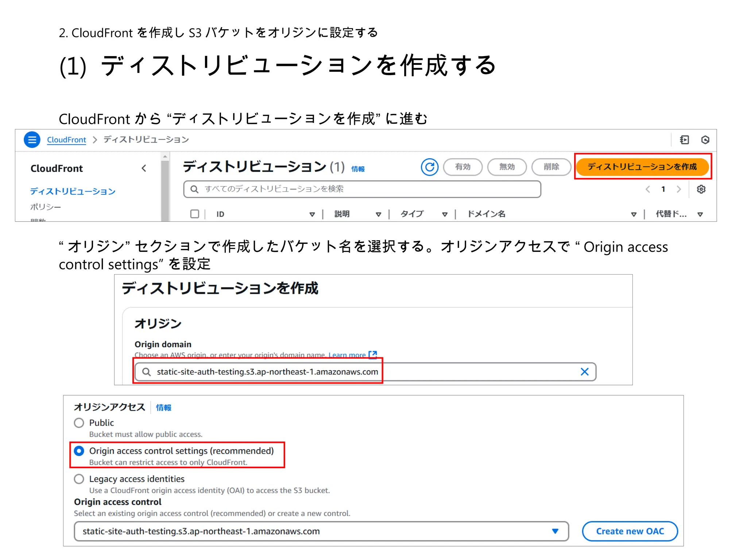Go to next page of distributions
747x560 pixels.
pos(678,189)
